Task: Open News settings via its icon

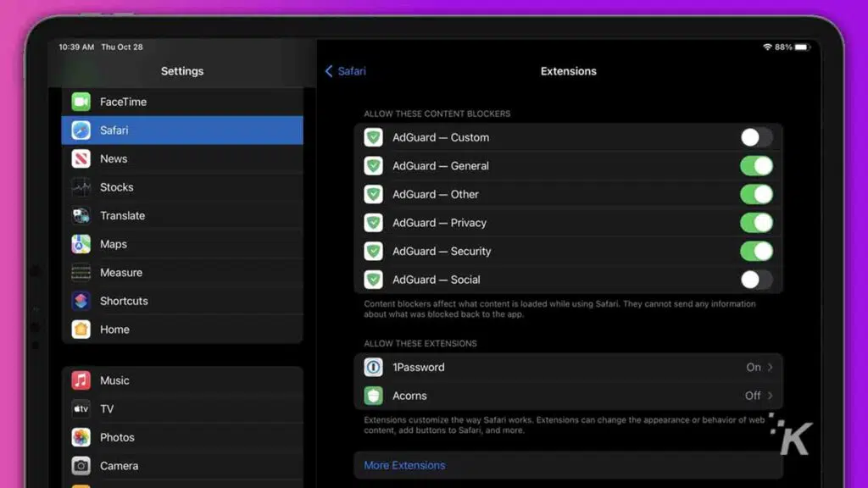Action: coord(81,158)
